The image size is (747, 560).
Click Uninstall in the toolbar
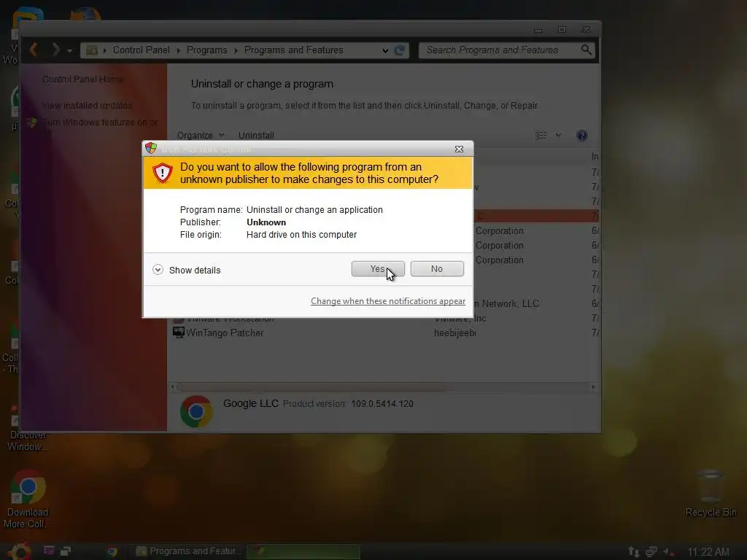point(256,135)
